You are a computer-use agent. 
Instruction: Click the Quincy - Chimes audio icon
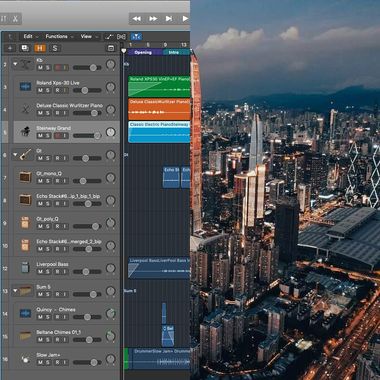pos(25,313)
